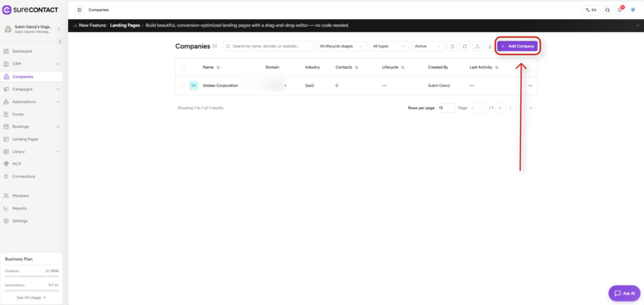Tick the select-all checkbox in table header
Screen dimensions: 644x305
182,68
